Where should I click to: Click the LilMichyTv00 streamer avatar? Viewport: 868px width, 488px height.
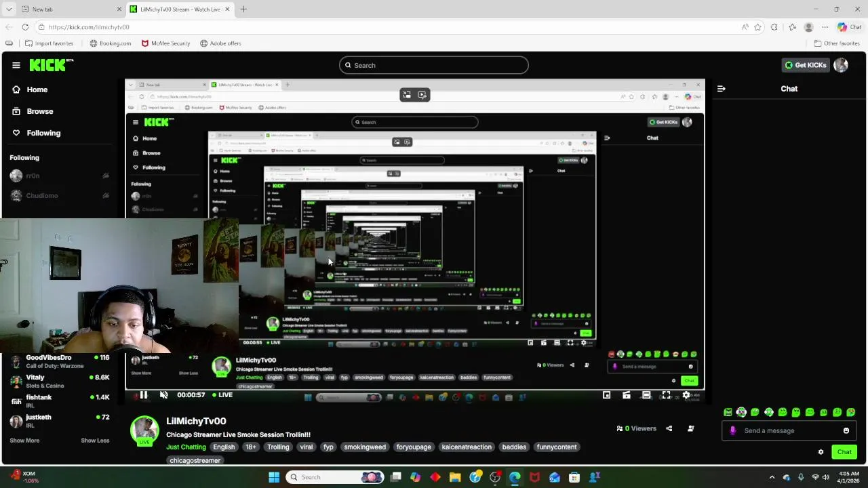(x=144, y=430)
